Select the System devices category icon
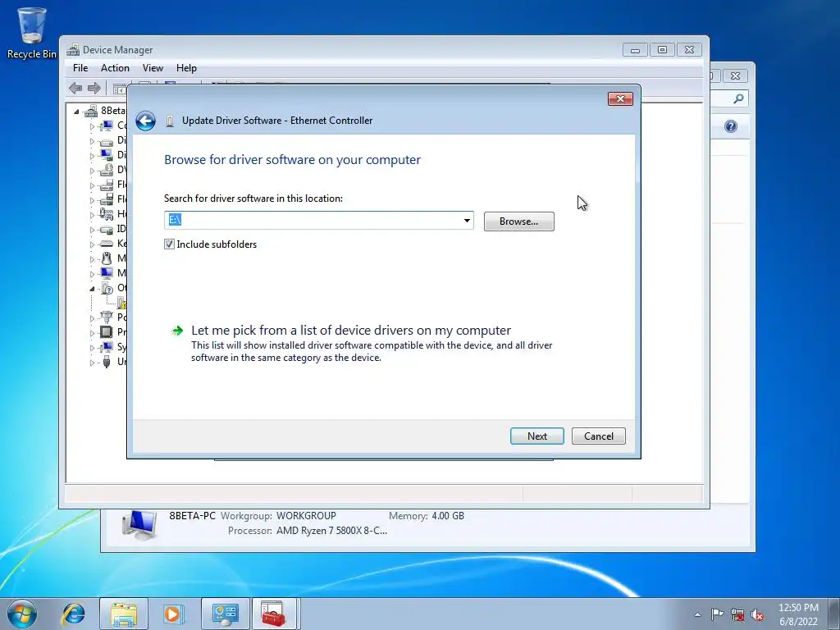The width and height of the screenshot is (840, 630). pyautogui.click(x=107, y=347)
